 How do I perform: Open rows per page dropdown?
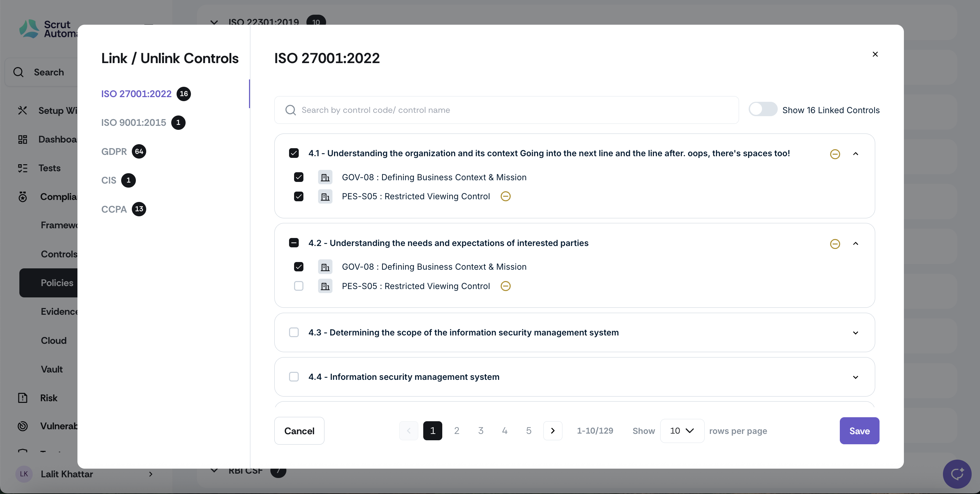click(682, 431)
